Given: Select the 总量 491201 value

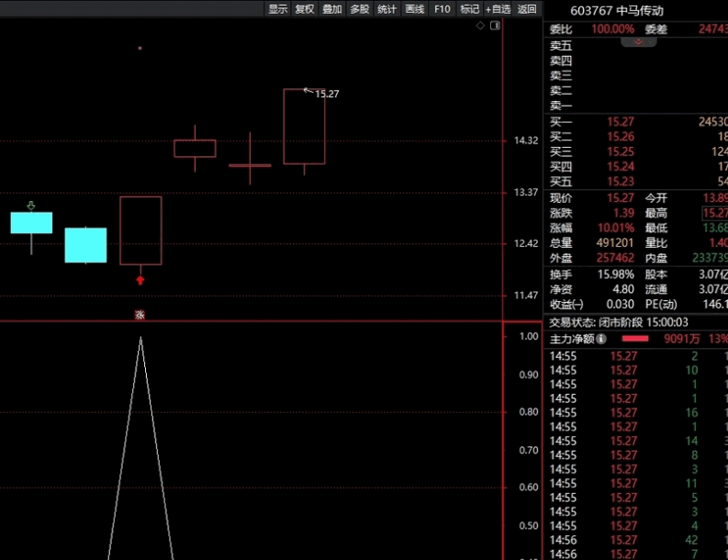Looking at the screenshot, I should (615, 243).
